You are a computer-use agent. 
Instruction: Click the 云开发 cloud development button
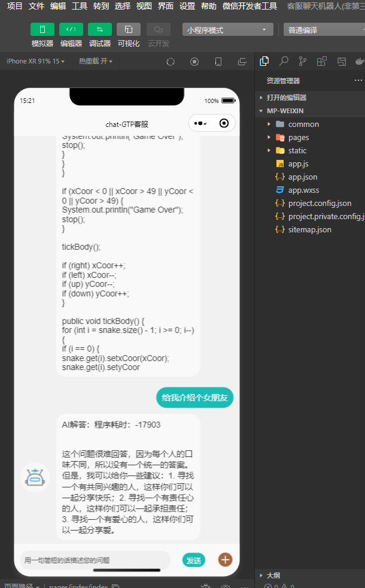(x=159, y=29)
